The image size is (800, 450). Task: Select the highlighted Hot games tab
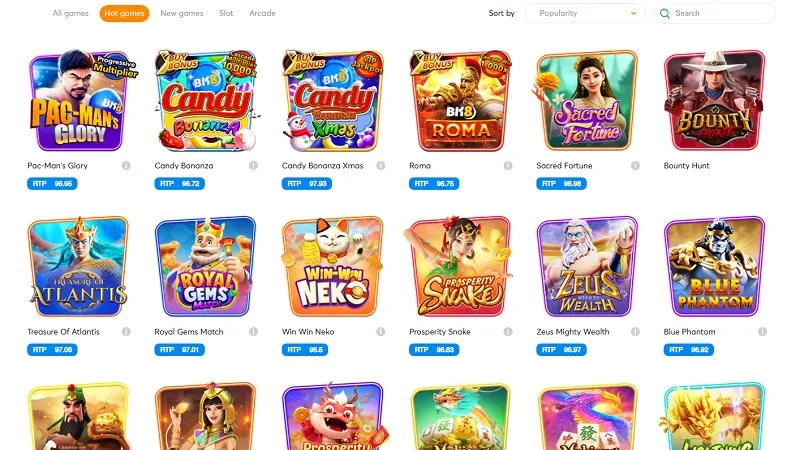tap(124, 13)
